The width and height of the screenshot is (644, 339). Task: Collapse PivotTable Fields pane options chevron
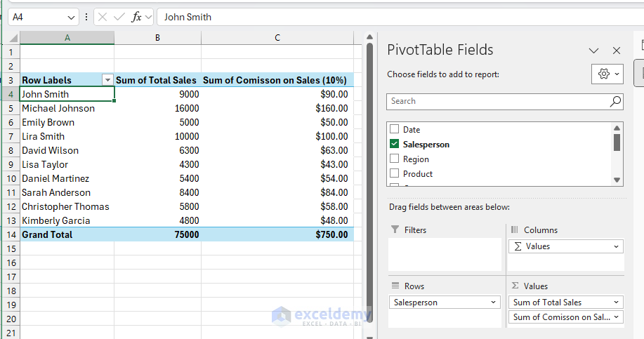point(593,51)
